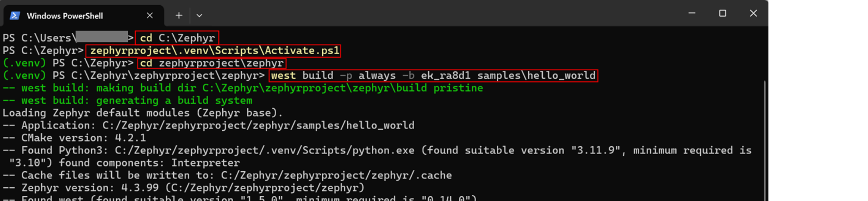Click the Activate.ps1 script command

point(214,51)
